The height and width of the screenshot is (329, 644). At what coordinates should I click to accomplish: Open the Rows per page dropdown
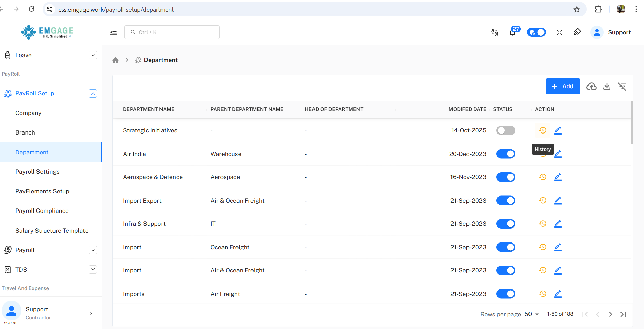coord(532,314)
